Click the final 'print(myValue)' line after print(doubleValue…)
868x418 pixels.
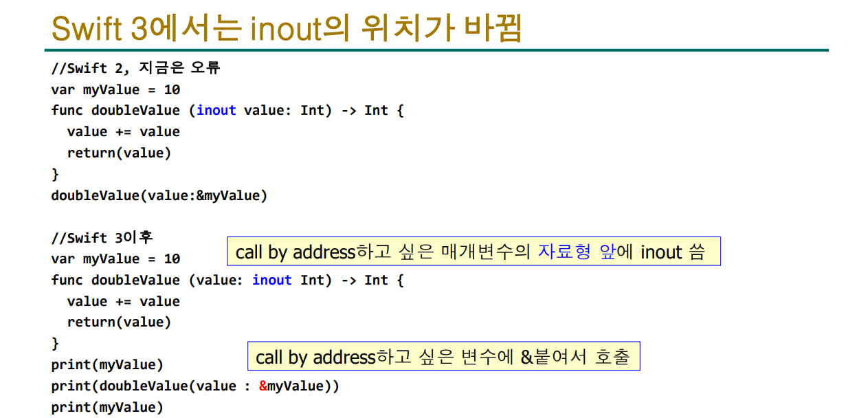tap(107, 408)
